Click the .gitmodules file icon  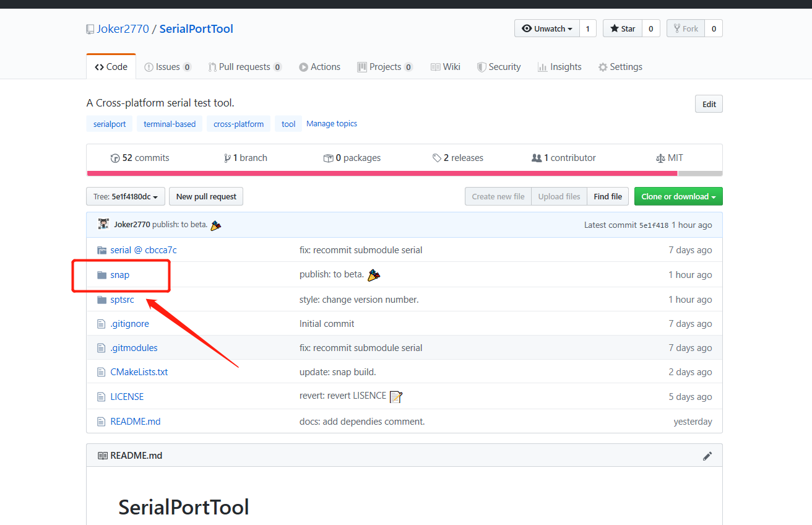point(101,348)
